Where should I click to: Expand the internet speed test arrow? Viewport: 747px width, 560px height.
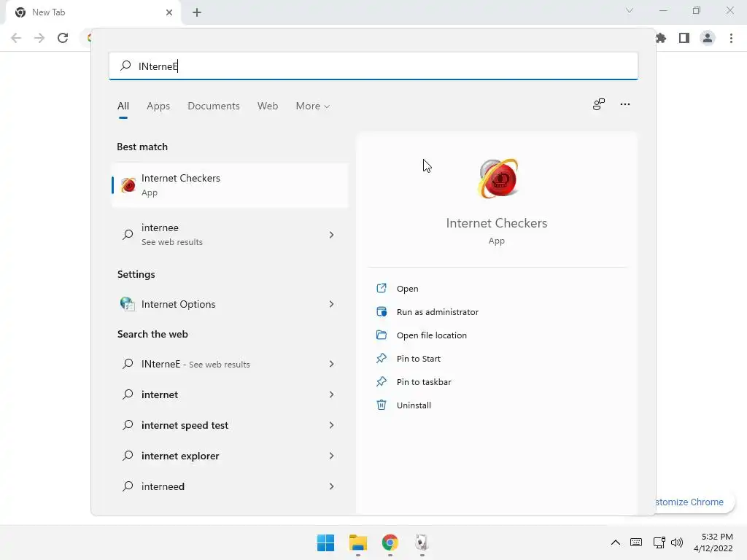[x=332, y=425]
